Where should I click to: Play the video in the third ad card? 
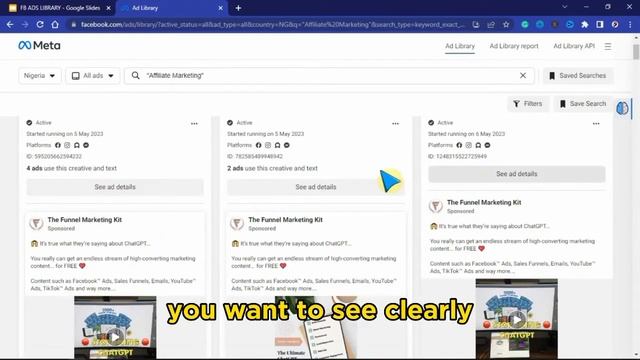pyautogui.click(x=516, y=319)
